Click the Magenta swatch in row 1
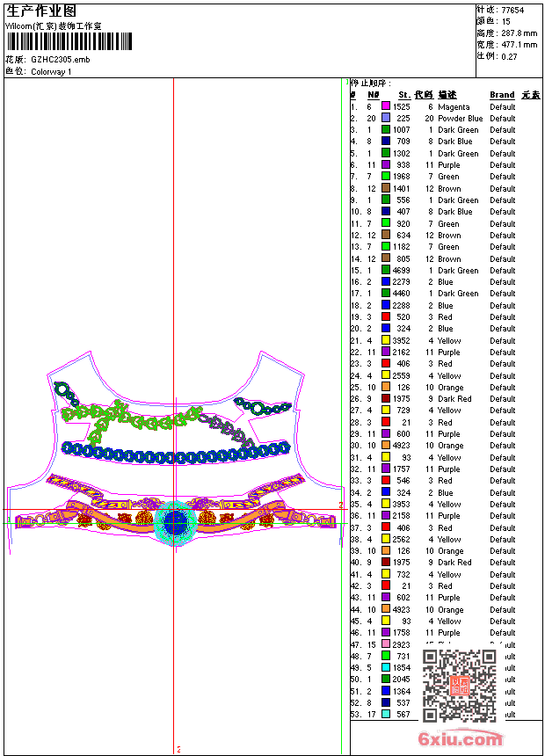545x756 pixels. point(386,106)
